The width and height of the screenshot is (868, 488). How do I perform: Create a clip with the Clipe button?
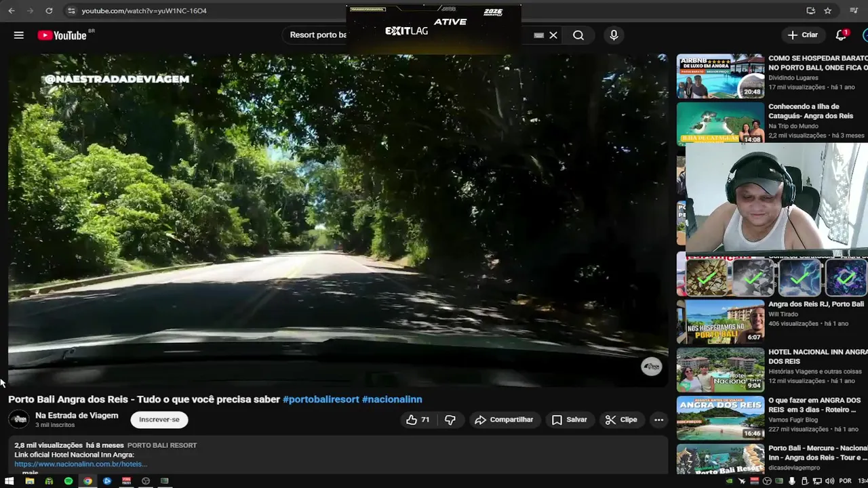[x=621, y=420]
